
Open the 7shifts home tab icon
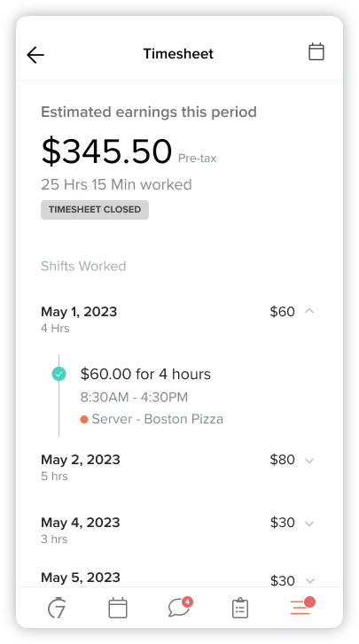click(x=57, y=609)
